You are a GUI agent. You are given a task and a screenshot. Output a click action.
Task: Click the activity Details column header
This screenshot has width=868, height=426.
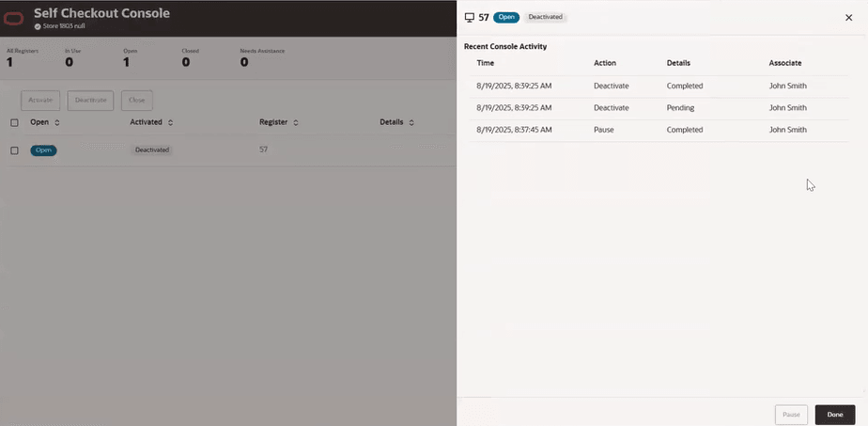(678, 63)
